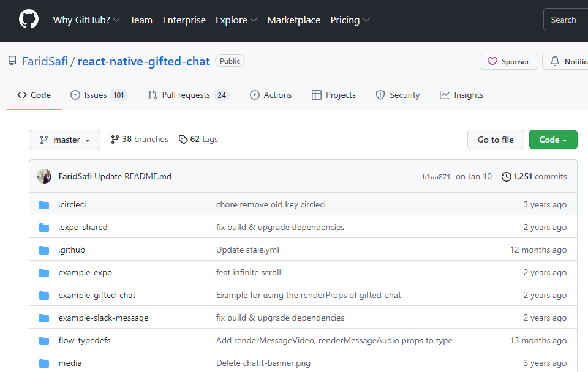Open commit 'chore remove old key circleci'
588x372 pixels.
271,205
